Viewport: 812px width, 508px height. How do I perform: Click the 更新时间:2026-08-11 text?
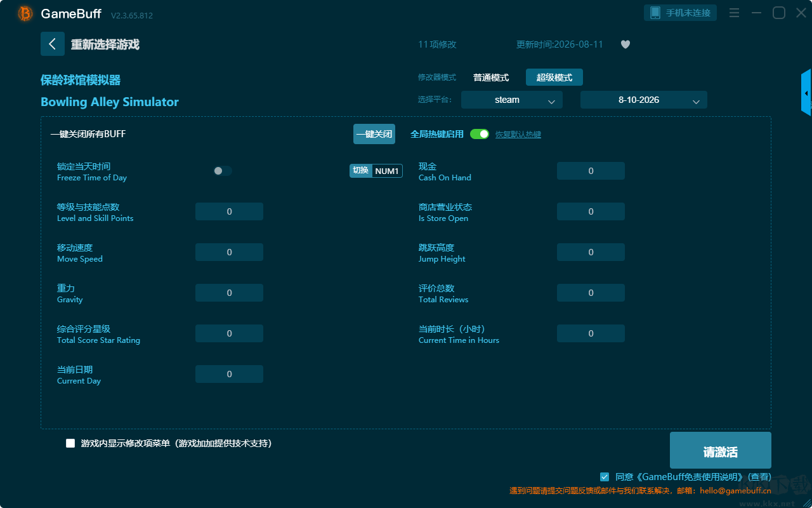560,44
